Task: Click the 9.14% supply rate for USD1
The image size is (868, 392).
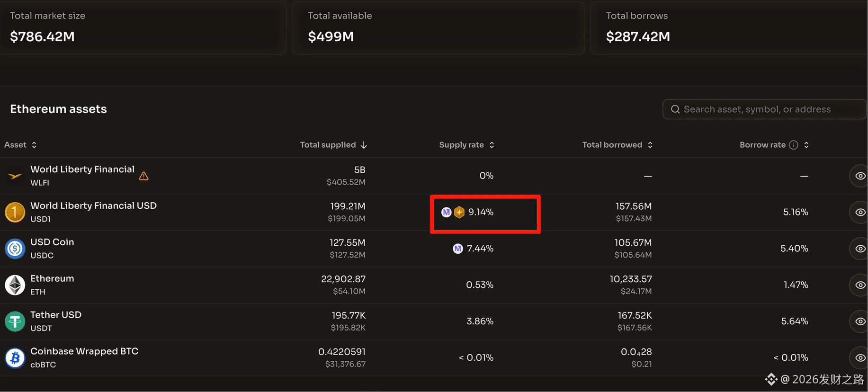Action: (481, 212)
